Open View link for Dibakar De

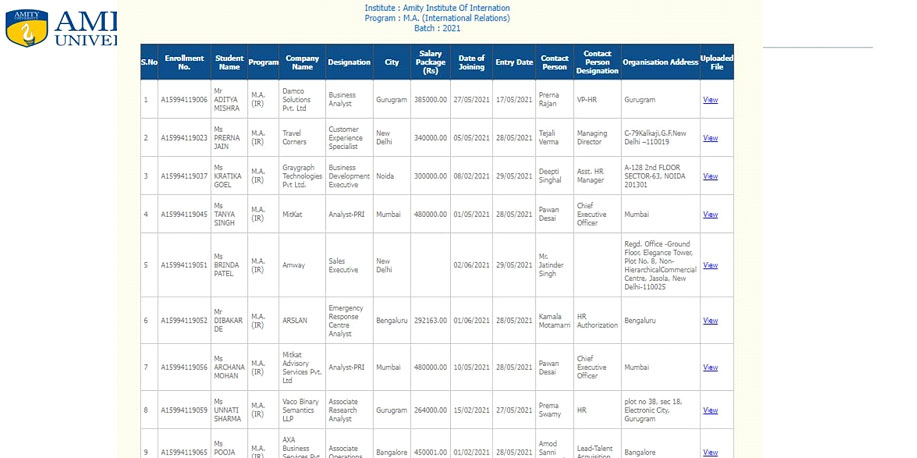(710, 321)
